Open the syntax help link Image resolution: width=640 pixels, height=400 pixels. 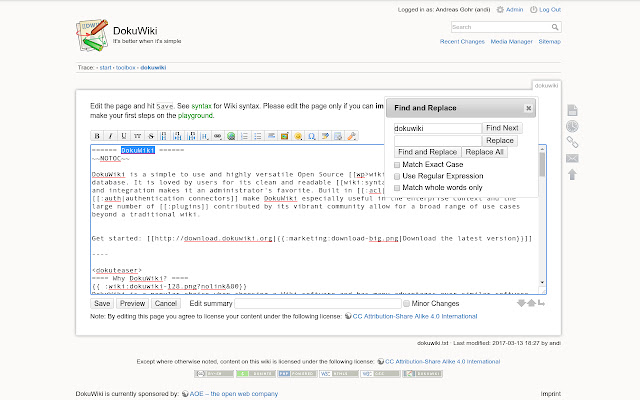[202, 106]
